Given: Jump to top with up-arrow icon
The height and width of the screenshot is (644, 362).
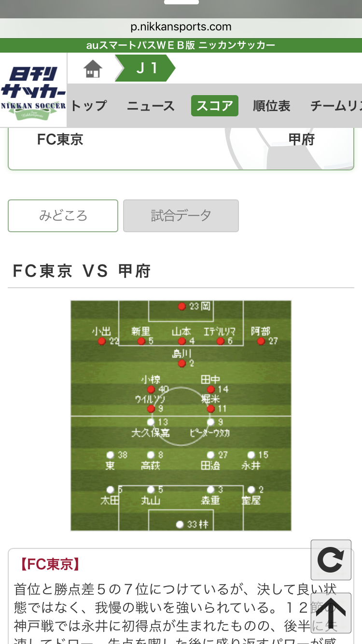Looking at the screenshot, I should (331, 613).
